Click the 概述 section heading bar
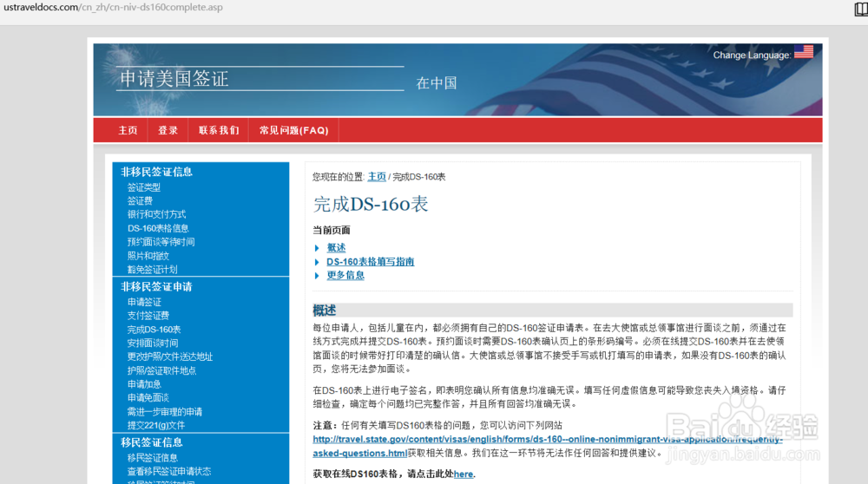The image size is (868, 484). tap(552, 310)
